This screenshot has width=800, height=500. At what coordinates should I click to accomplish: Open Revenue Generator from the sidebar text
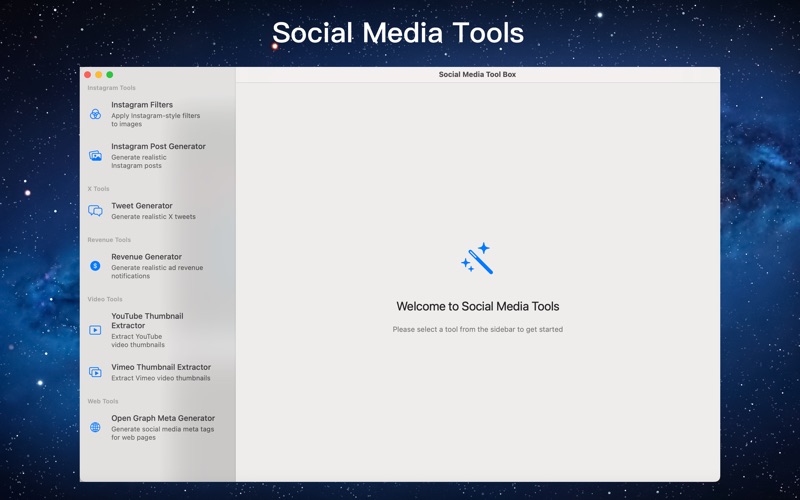(x=146, y=257)
